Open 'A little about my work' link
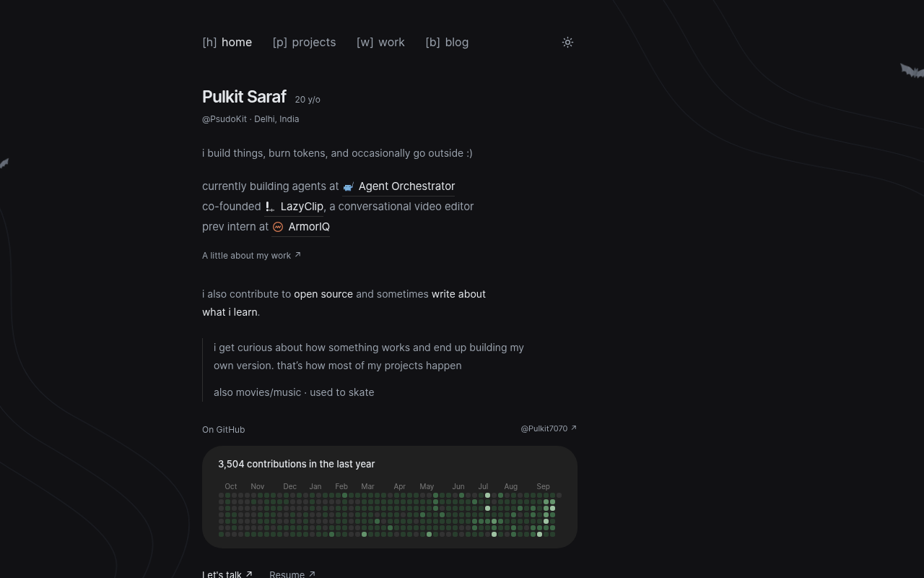Image resolution: width=924 pixels, height=578 pixels. tap(251, 256)
